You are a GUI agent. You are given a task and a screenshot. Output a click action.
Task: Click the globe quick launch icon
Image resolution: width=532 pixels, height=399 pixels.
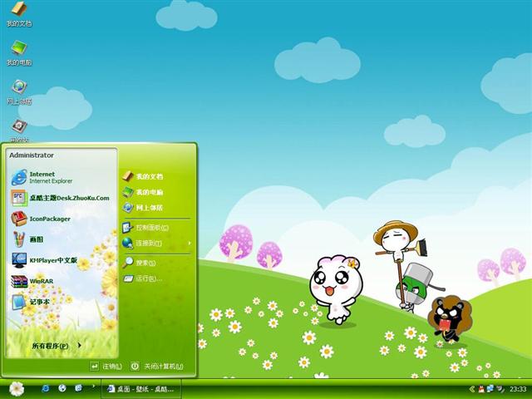point(62,388)
